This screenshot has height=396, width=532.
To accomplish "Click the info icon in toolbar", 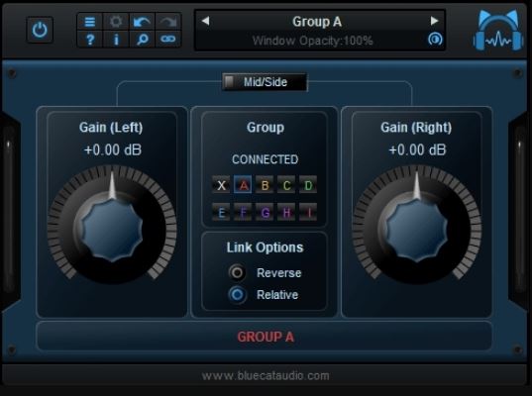I will 116,40.
